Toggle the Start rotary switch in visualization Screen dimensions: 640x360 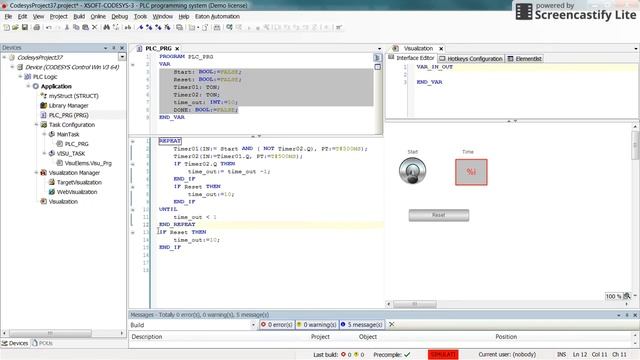412,170
